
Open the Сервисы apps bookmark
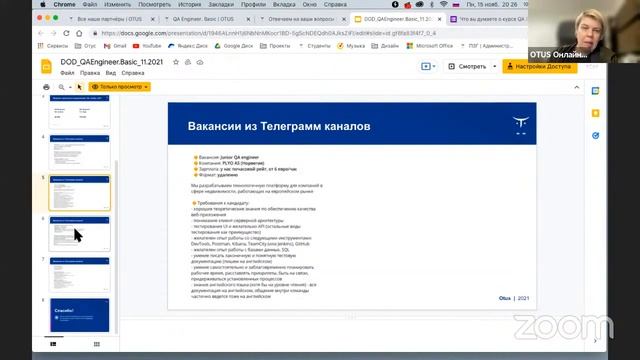(x=53, y=46)
